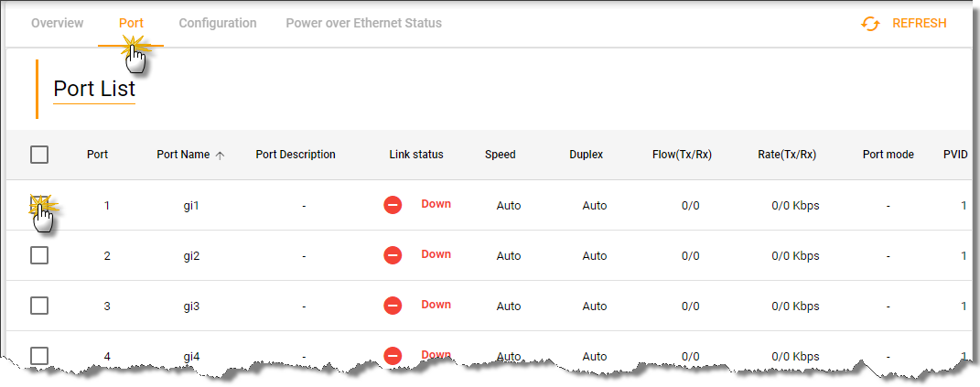
Task: Sort by the Link status column header
Action: tap(415, 155)
